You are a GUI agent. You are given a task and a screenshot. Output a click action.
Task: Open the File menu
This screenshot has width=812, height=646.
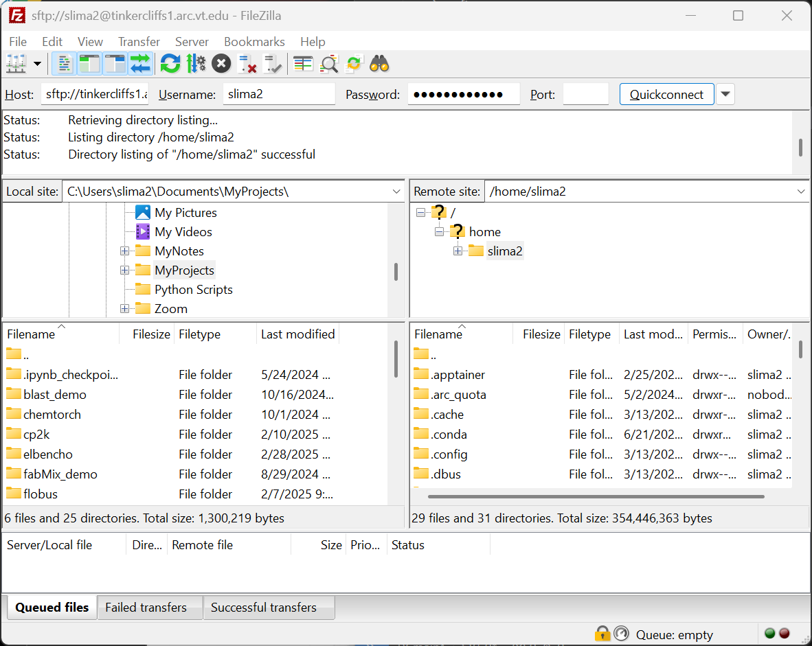[x=18, y=41]
